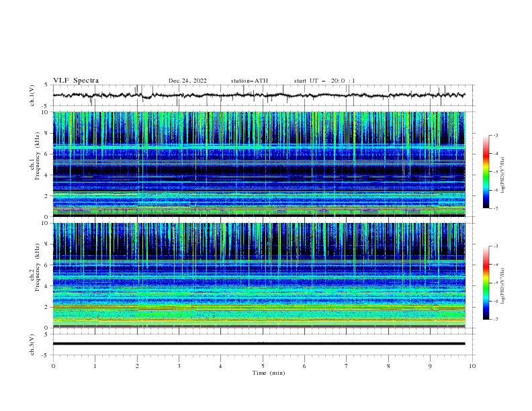Click the ch.2 spectrogram color bar
532x411 pixels.
click(486, 283)
